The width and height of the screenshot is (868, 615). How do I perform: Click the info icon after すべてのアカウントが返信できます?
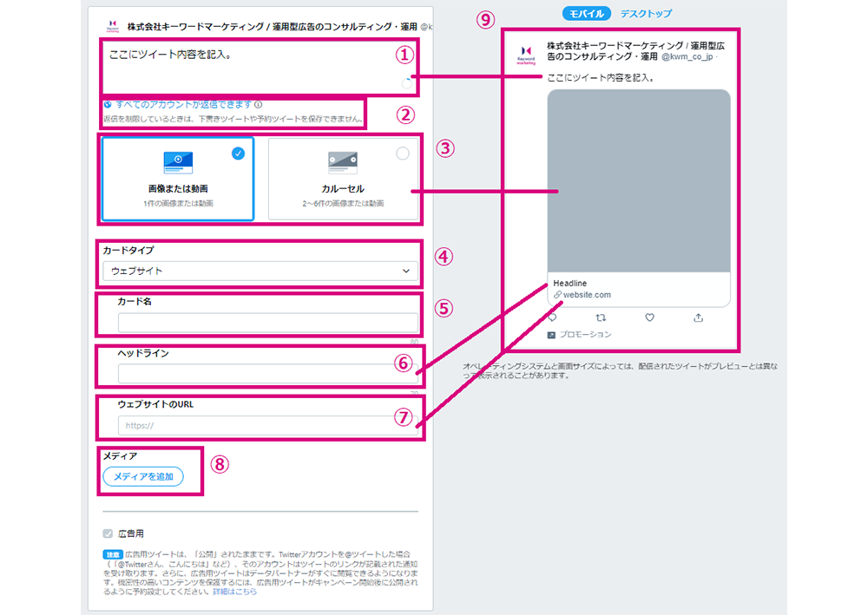coord(259,105)
